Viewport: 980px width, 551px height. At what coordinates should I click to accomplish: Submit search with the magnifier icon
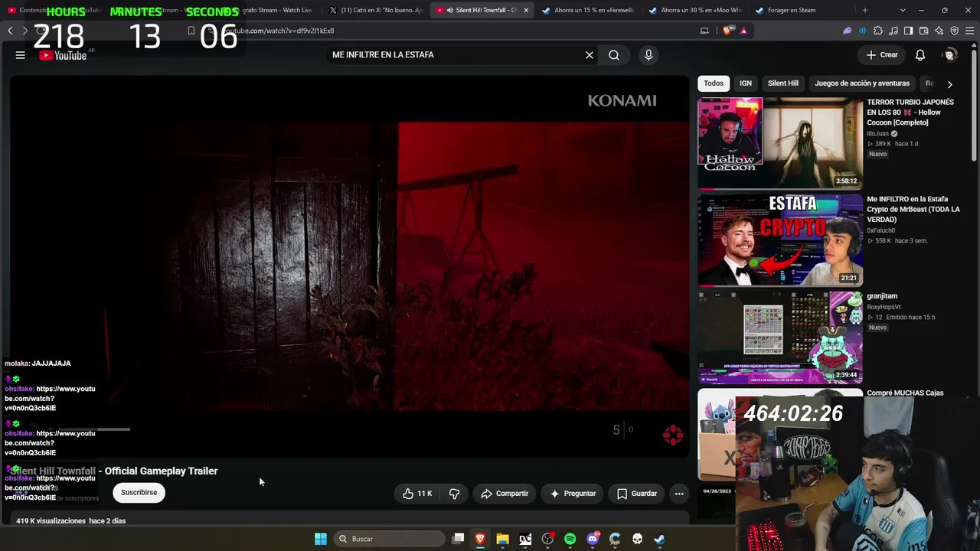(x=614, y=55)
